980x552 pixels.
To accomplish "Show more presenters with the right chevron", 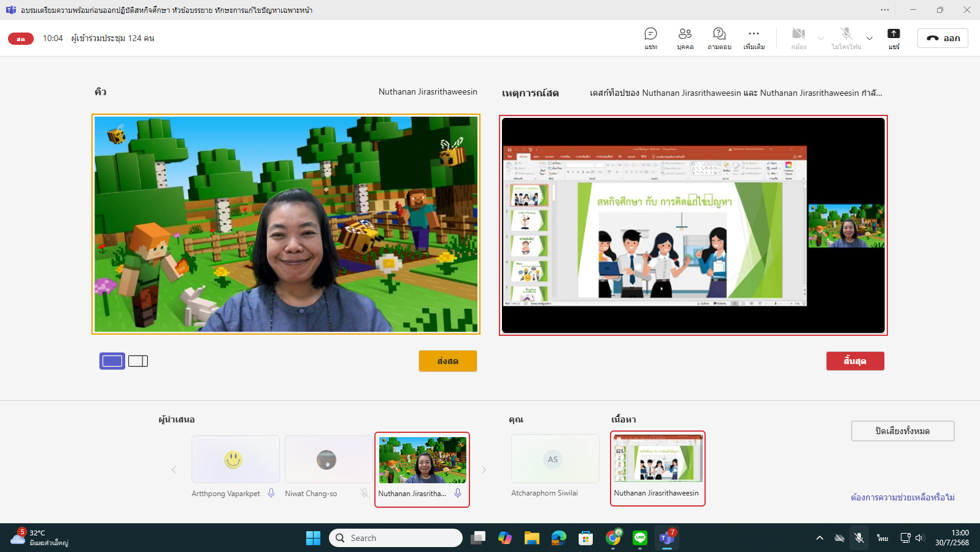I will pyautogui.click(x=484, y=470).
